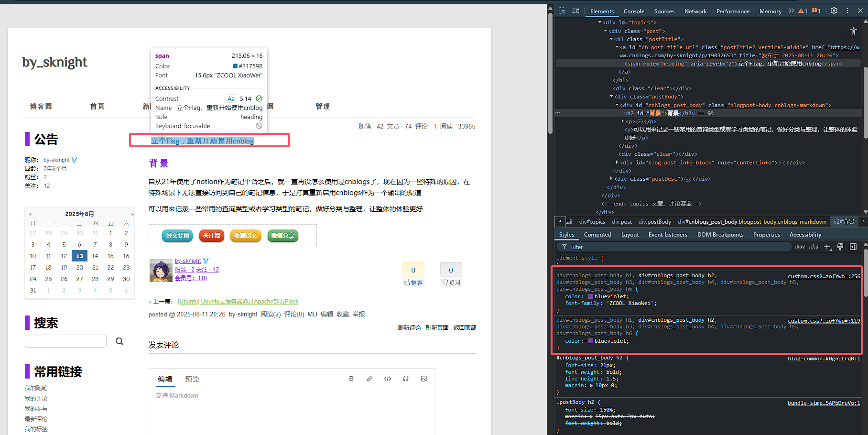Select day 18 in the calendar
The image size is (868, 435).
click(48, 268)
